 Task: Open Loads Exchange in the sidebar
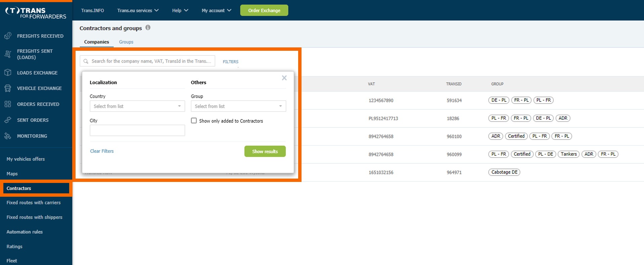37,73
